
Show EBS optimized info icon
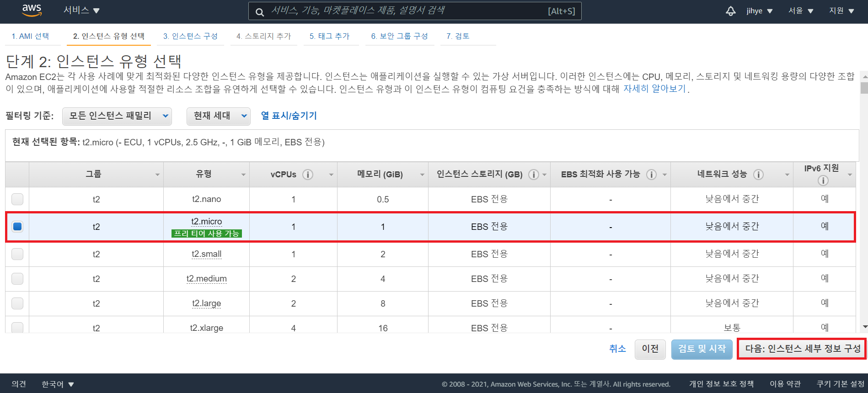pos(651,175)
